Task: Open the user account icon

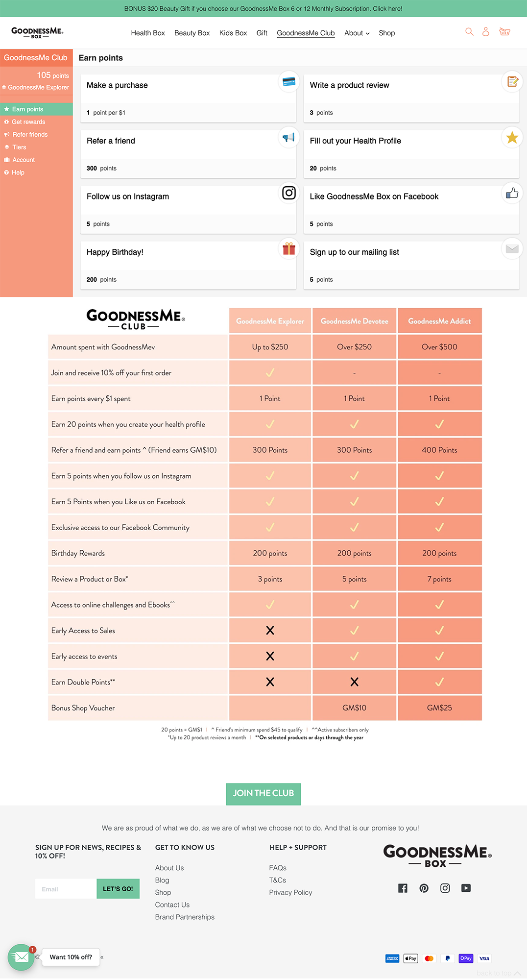Action: coord(486,32)
